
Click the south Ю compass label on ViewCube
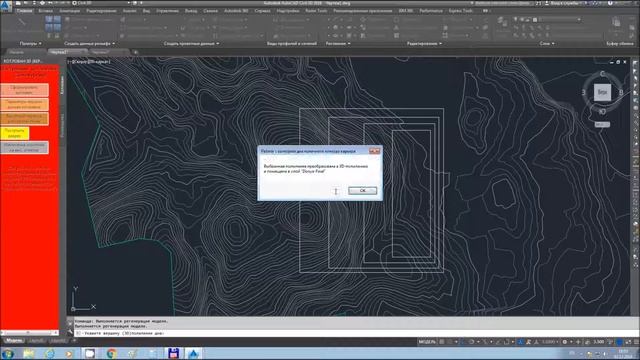click(x=602, y=111)
